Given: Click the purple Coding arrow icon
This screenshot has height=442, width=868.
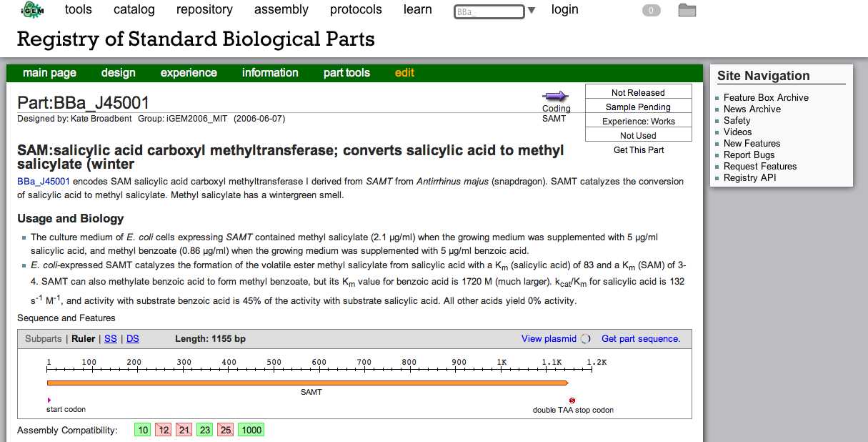Looking at the screenshot, I should click(x=555, y=96).
